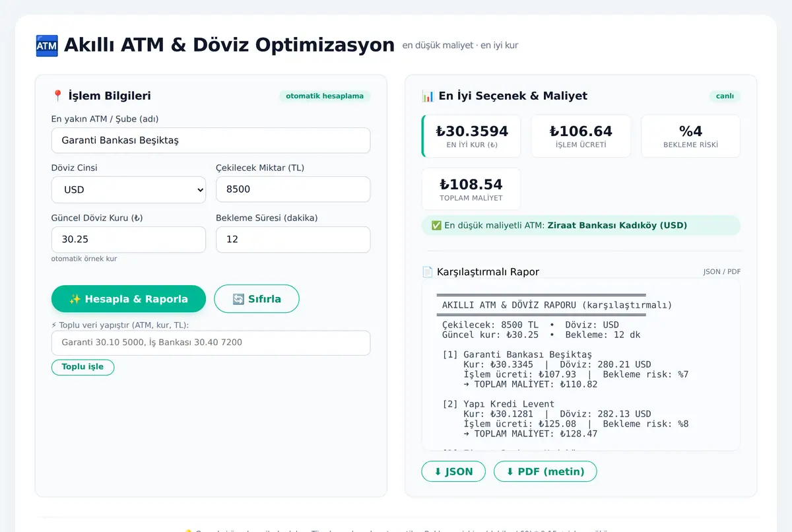The image size is (792, 532).
Task: Click the en düşük maliyet · en iyi kur subtitle
Action: click(460, 46)
